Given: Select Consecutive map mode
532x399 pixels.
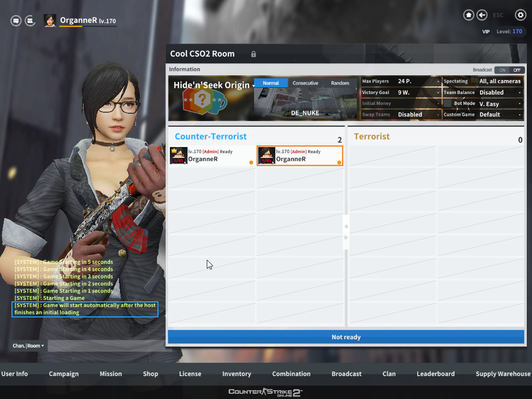Looking at the screenshot, I should 305,83.
